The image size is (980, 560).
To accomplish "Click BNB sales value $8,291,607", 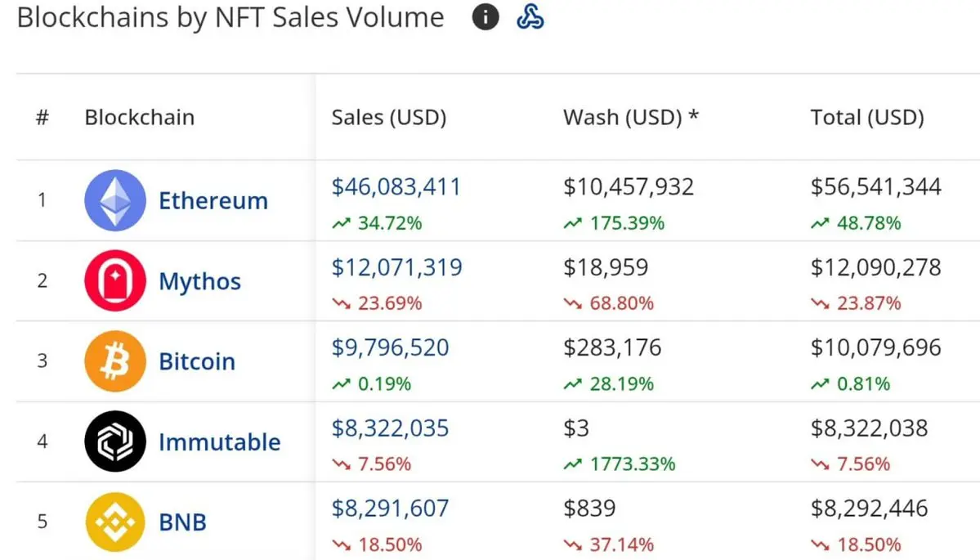I will [390, 508].
